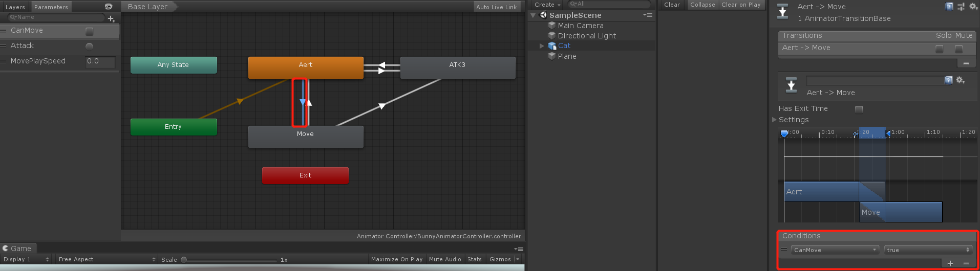Select Directional Light in Hierarchy
The width and height of the screenshot is (980, 271).
tap(587, 36)
